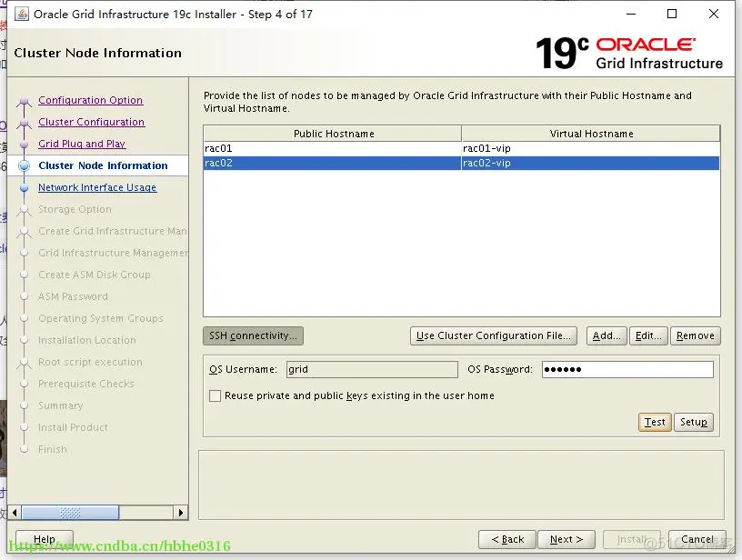Click the ASM Password step
The height and width of the screenshot is (560, 742).
pos(73,296)
